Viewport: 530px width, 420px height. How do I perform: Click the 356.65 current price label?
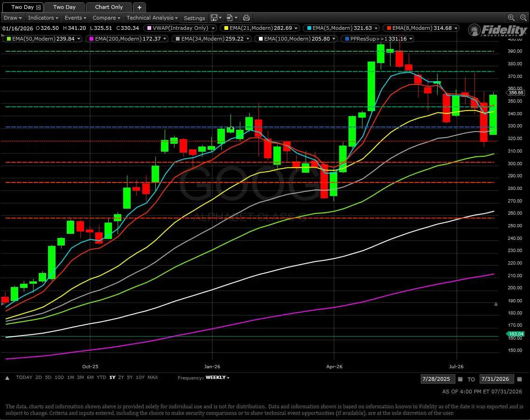coord(515,92)
